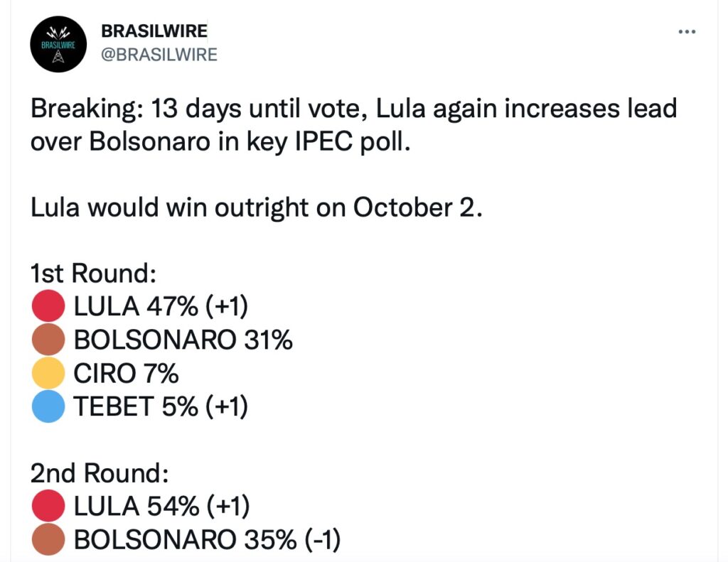
Task: Click the "CIRO 7%" result text
Action: (x=126, y=373)
